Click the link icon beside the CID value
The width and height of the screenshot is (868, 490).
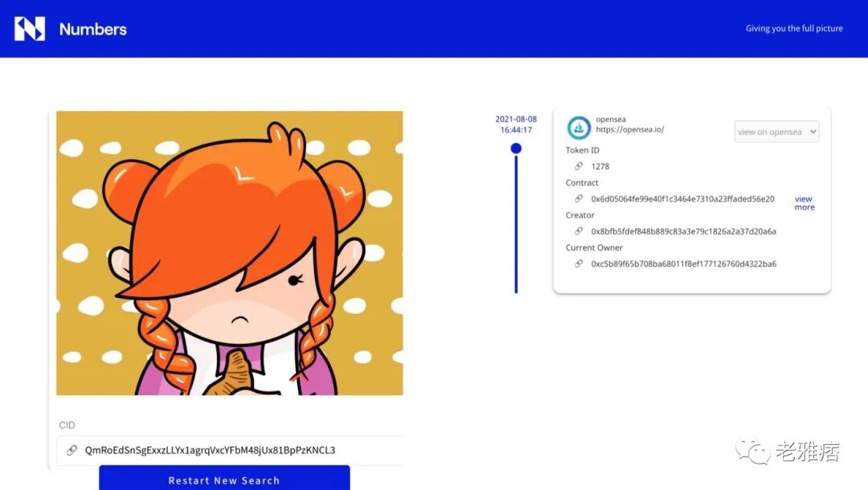[x=72, y=450]
